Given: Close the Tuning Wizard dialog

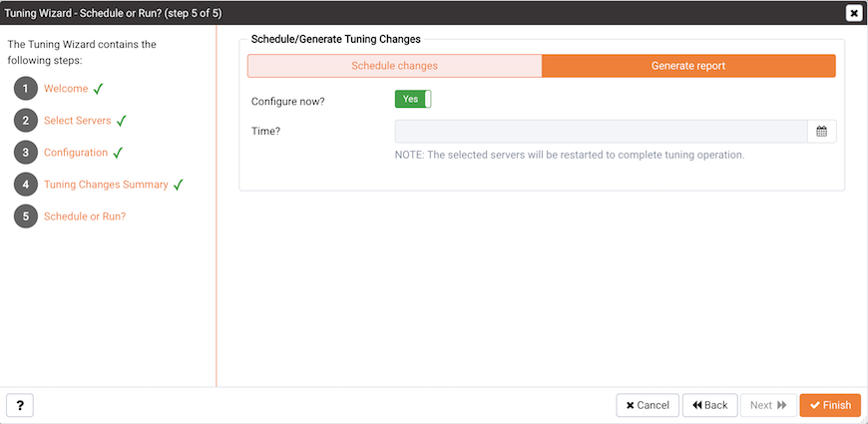Looking at the screenshot, I should [854, 13].
